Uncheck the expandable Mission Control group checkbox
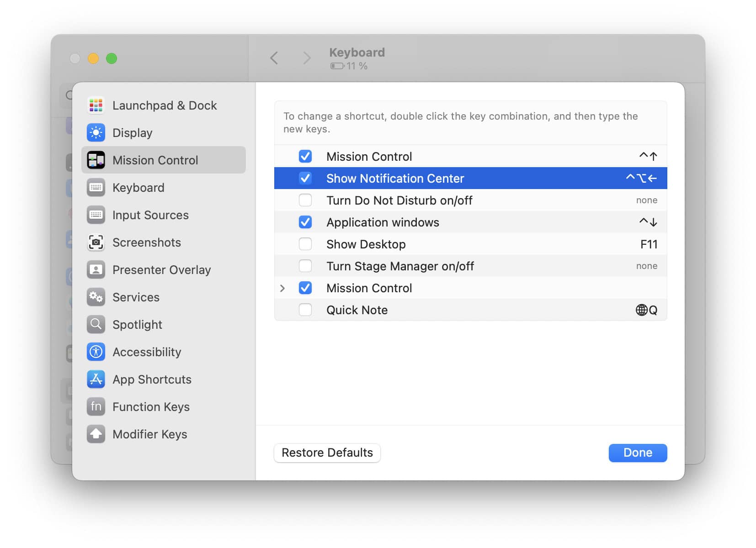This screenshot has width=756, height=548. point(305,288)
